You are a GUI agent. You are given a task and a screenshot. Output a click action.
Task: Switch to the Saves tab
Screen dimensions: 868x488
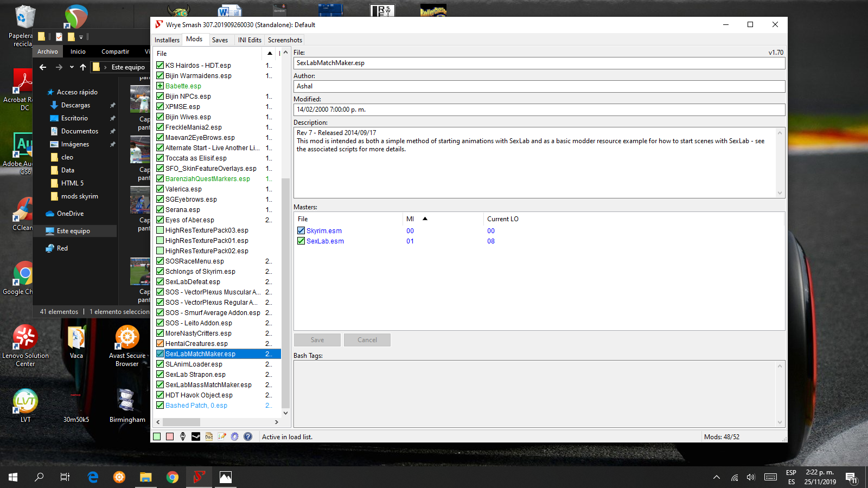(x=220, y=40)
